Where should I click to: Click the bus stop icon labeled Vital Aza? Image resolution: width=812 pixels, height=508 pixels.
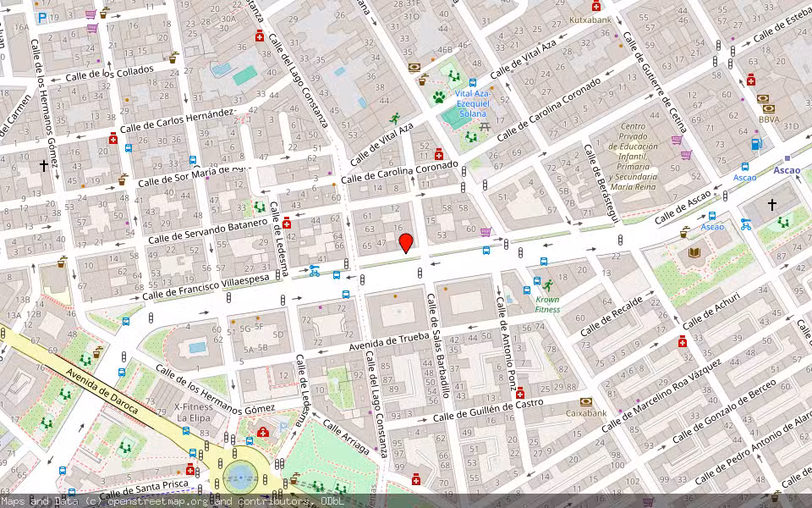[x=472, y=82]
